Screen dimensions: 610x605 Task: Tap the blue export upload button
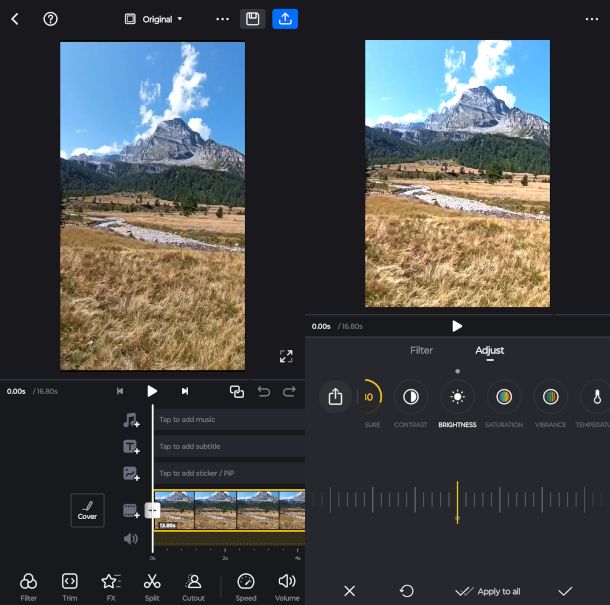point(285,19)
